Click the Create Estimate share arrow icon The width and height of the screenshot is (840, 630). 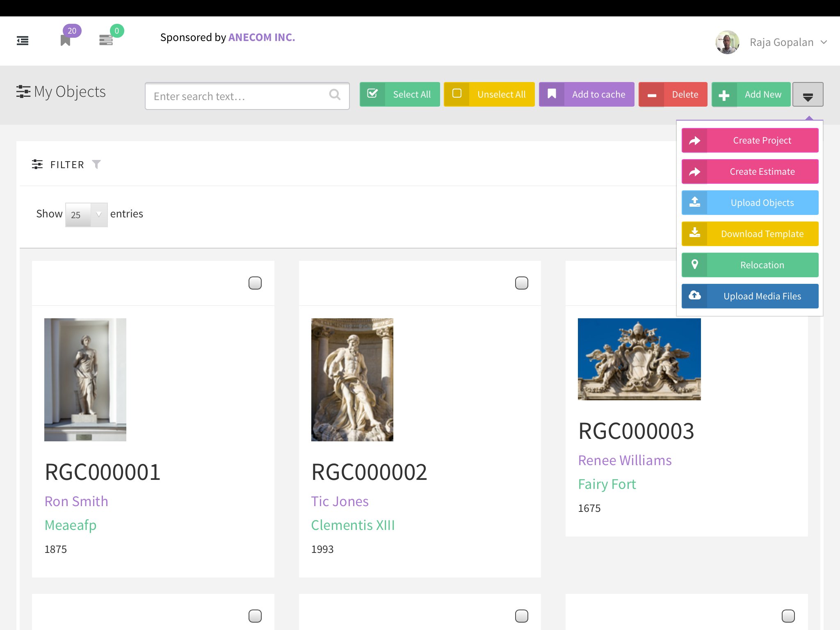pyautogui.click(x=694, y=172)
